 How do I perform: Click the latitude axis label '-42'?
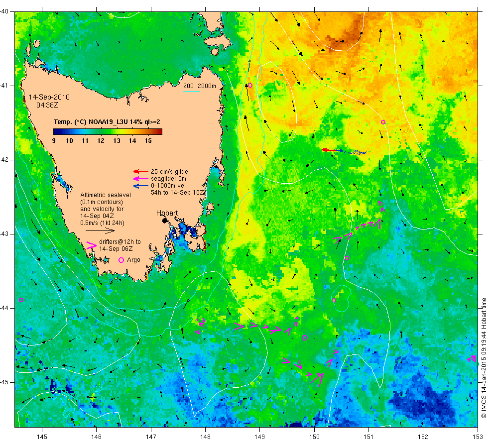click(4, 160)
